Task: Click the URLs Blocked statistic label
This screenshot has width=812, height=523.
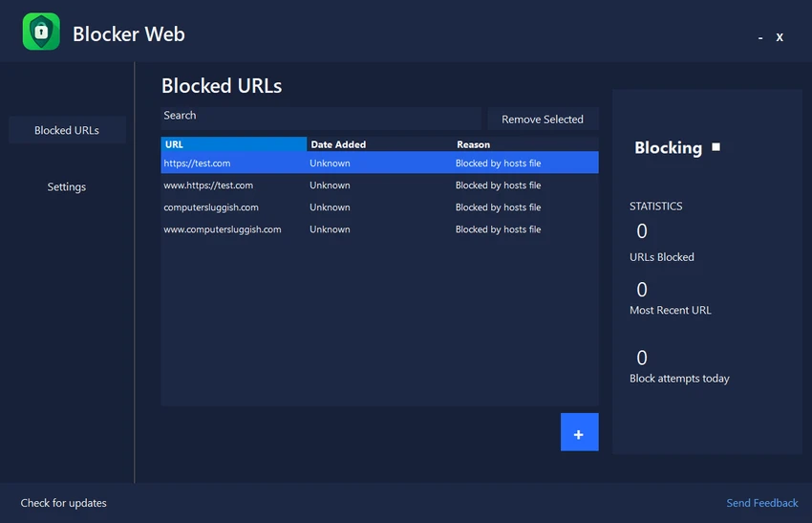Action: coord(662,257)
